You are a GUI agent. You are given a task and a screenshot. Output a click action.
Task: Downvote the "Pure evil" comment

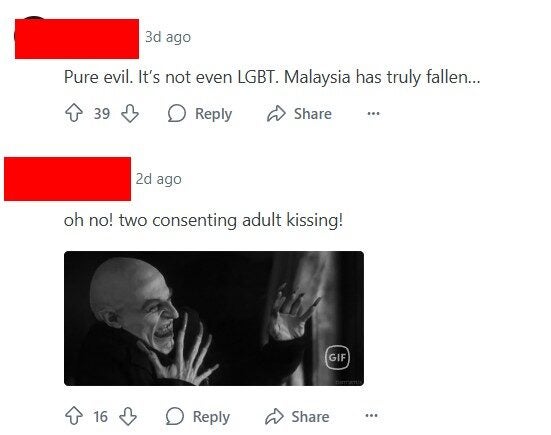[x=130, y=113]
